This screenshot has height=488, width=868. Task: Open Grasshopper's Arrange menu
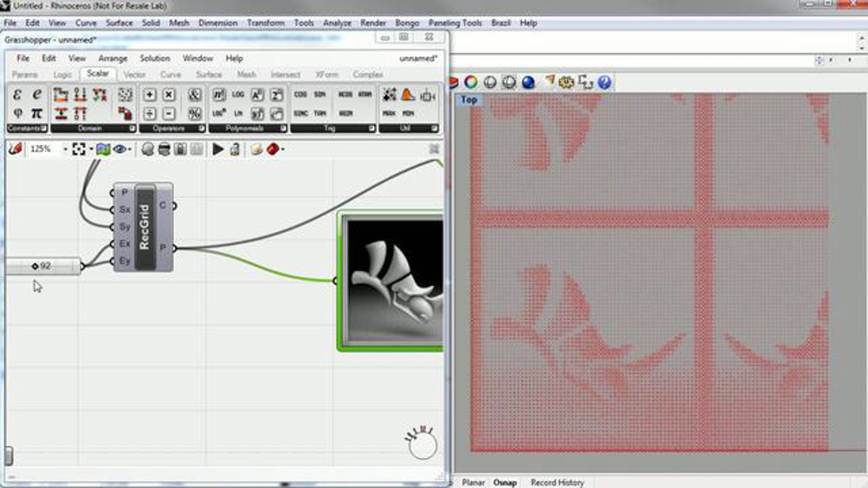point(113,58)
